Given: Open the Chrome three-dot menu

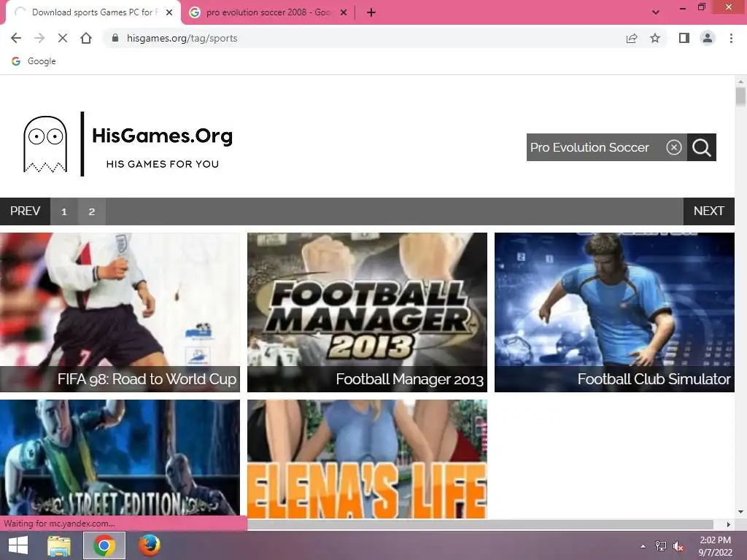Looking at the screenshot, I should pos(731,38).
